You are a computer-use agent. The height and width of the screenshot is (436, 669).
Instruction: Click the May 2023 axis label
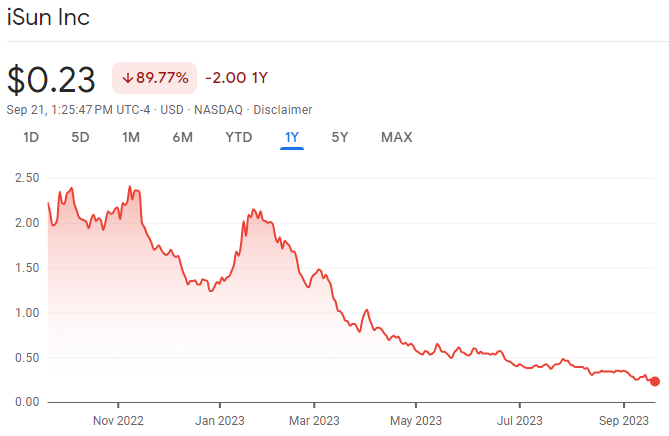pos(416,421)
